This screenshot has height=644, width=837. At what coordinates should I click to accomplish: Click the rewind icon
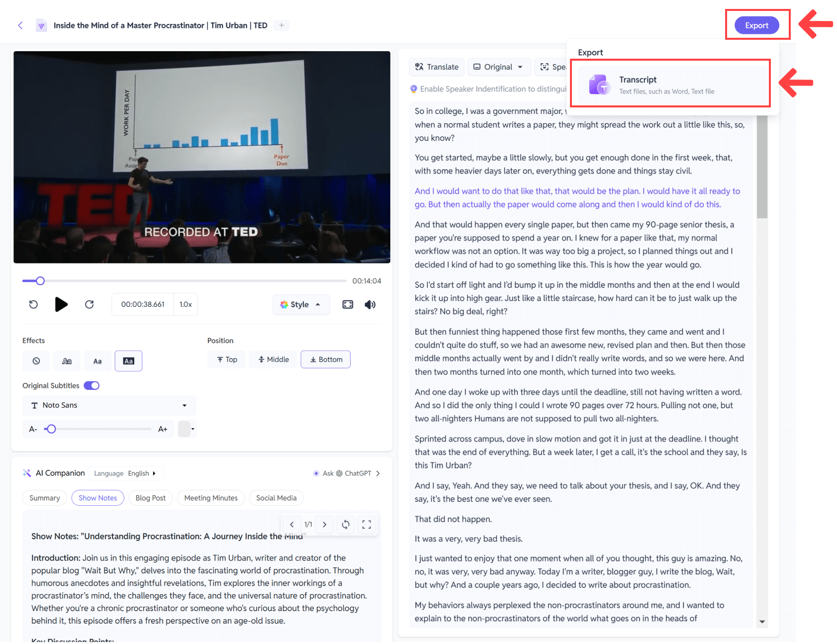point(33,304)
